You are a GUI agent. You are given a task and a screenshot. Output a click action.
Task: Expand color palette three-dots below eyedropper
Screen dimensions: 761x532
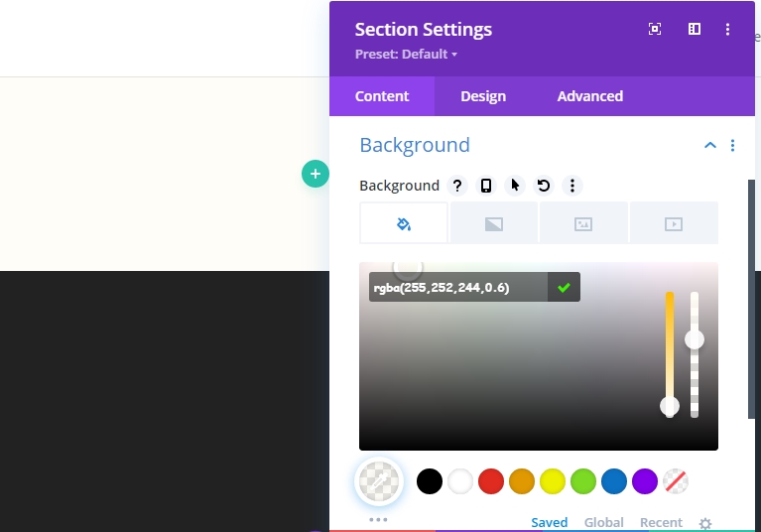(x=378, y=519)
